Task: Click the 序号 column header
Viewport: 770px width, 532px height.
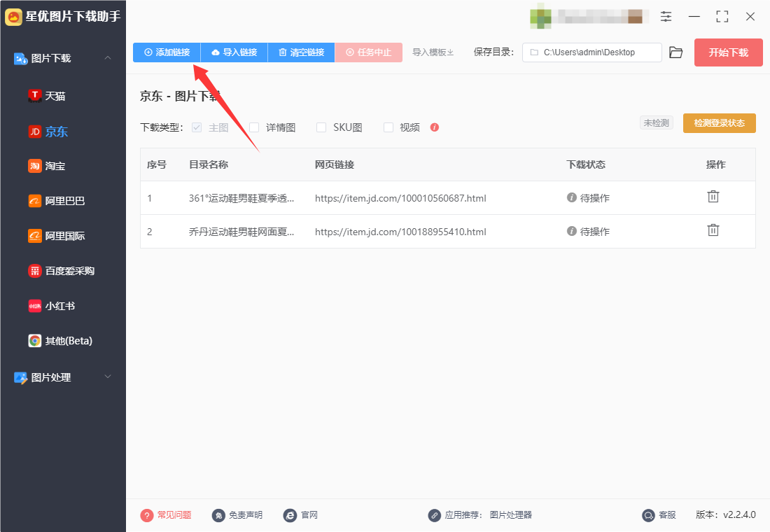Action: coord(157,164)
